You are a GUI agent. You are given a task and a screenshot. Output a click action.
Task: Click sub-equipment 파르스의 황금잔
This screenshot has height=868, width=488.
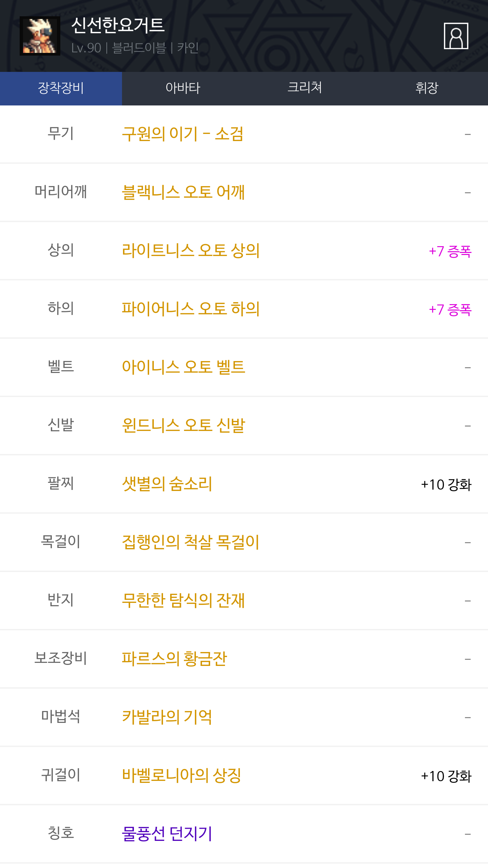click(174, 659)
